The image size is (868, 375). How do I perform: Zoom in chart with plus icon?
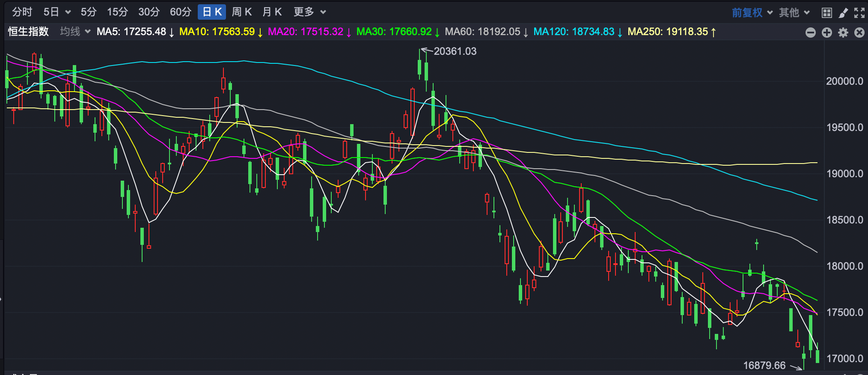coord(826,33)
